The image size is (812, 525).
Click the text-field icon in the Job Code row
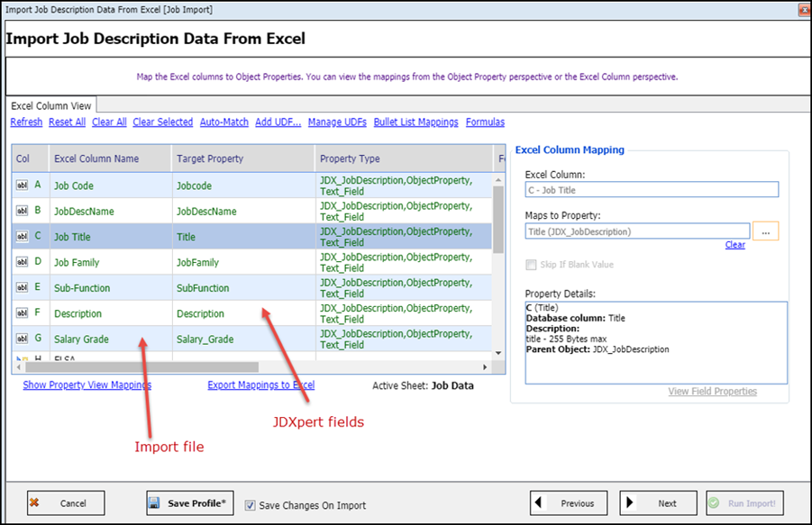tap(22, 186)
